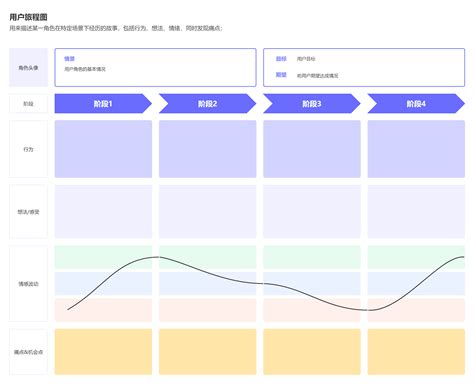Select the 阶段2 arrow header
Viewport: 474px width, 384px height.
(207, 104)
